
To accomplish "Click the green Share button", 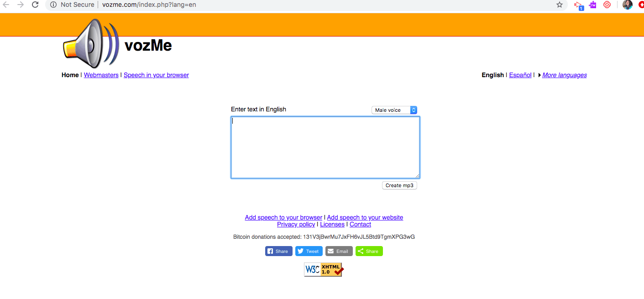I will [369, 251].
